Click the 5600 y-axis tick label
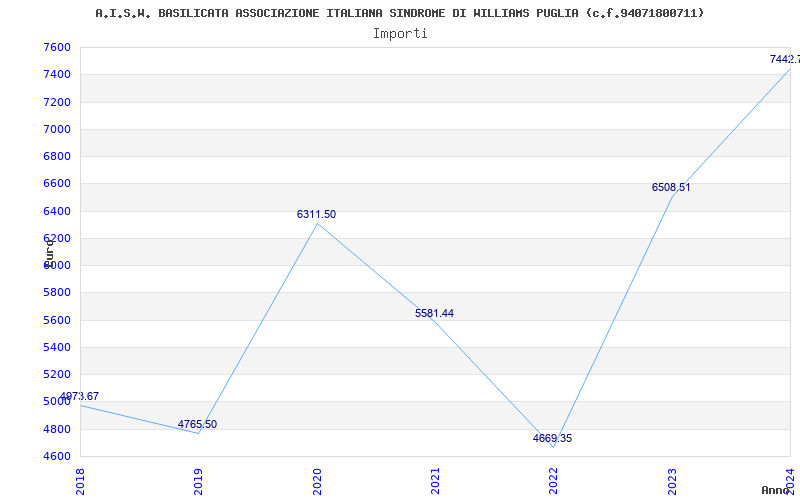The height and width of the screenshot is (500, 800). point(57,320)
